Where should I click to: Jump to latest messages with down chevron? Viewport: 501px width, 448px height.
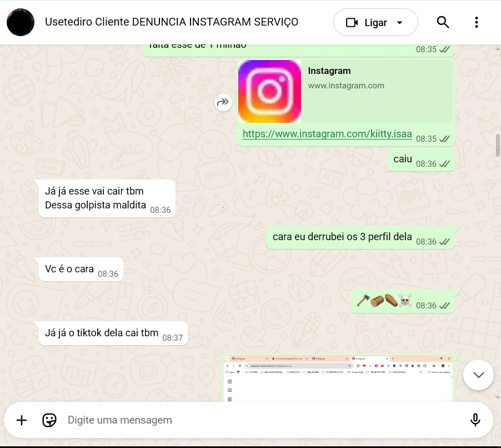coord(478,375)
